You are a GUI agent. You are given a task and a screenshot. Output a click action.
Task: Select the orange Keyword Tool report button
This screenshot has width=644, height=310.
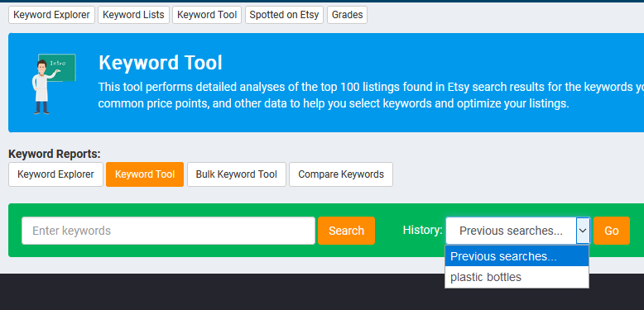click(145, 174)
